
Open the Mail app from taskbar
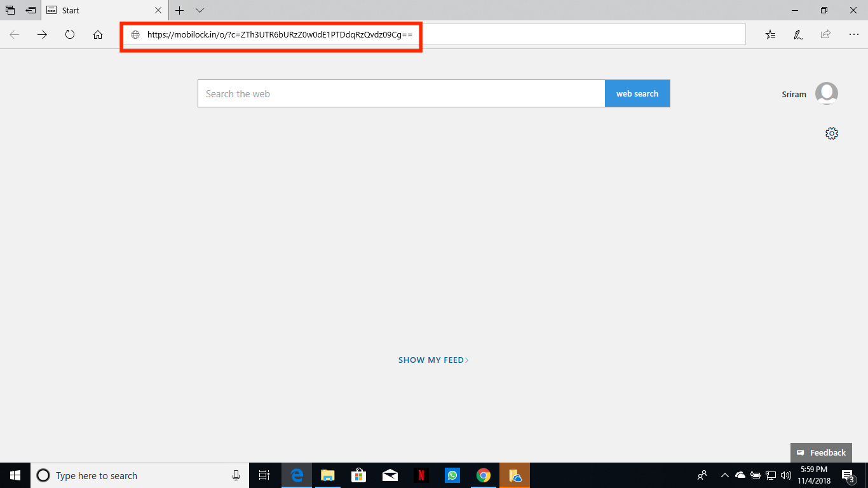tap(390, 475)
